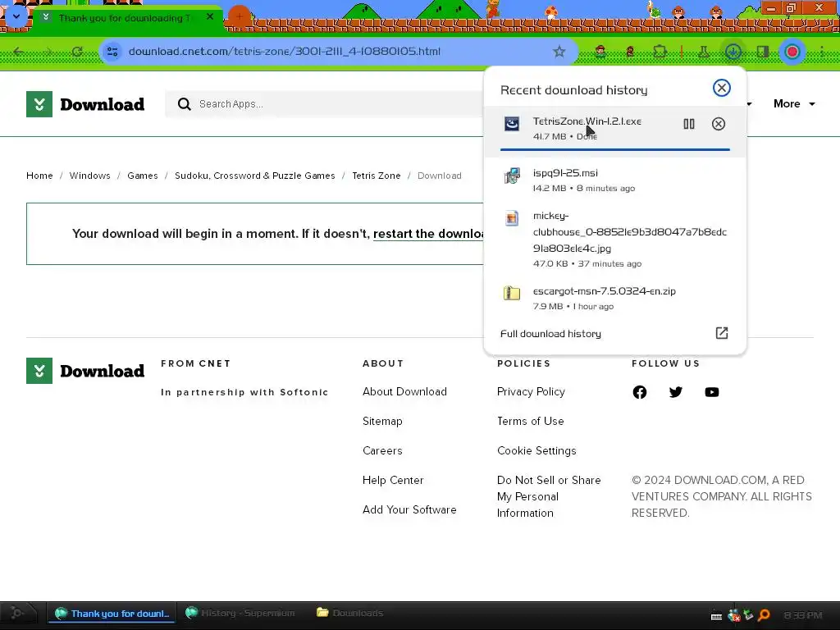This screenshot has height=630, width=840.
Task: Open ispq91-25.msi download entry
Action: point(614,180)
